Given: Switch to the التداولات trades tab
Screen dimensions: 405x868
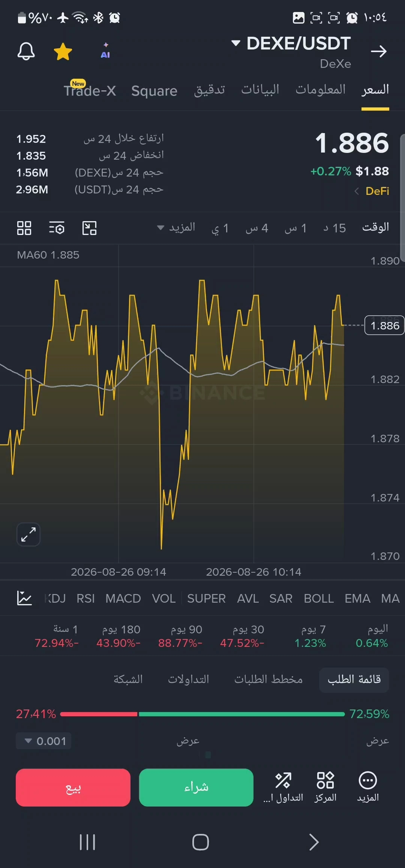Looking at the screenshot, I should 188,679.
